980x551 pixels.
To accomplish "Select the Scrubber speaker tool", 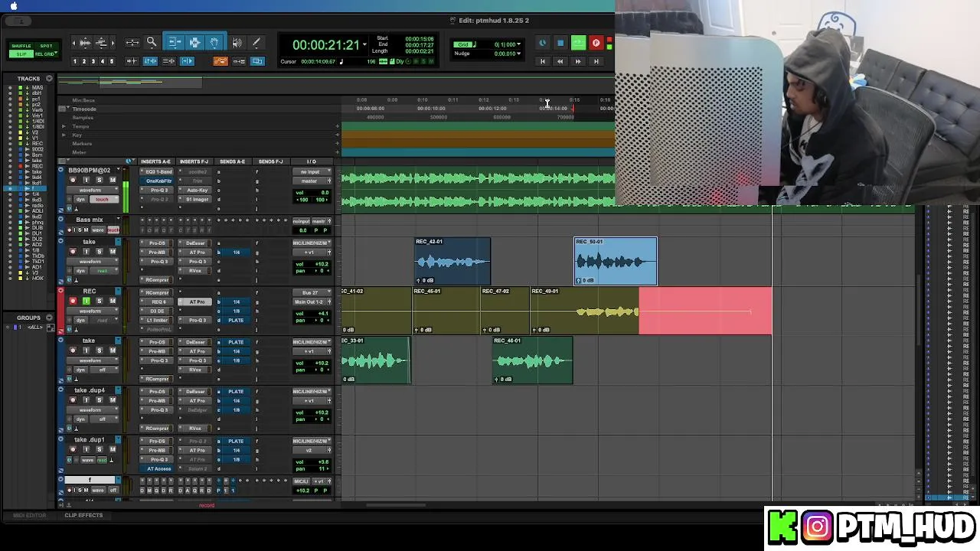I will pyautogui.click(x=237, y=43).
